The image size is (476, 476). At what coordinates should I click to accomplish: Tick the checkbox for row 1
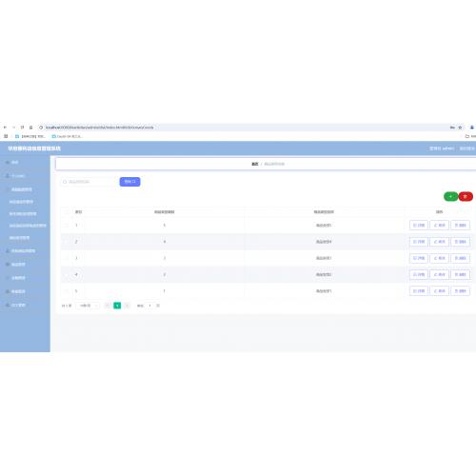coord(67,226)
